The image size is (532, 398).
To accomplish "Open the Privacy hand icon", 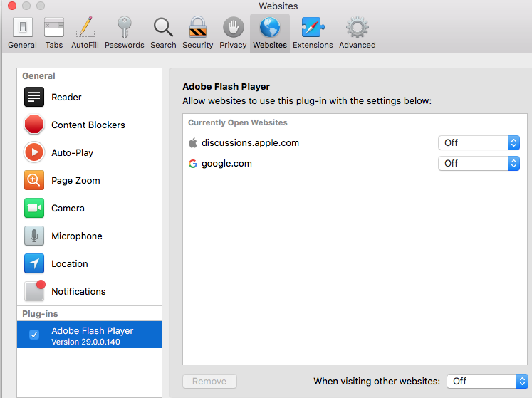I will pos(233,27).
